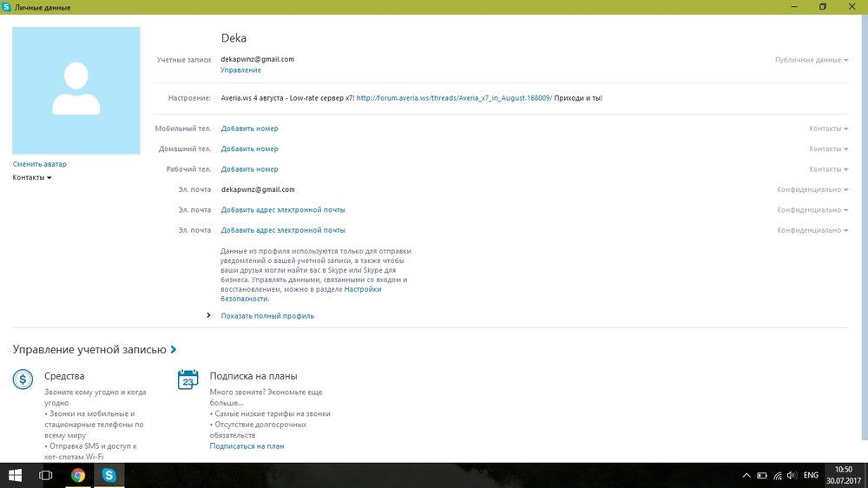Show hidden system tray icons
This screenshot has width=868, height=488.
pos(747,476)
